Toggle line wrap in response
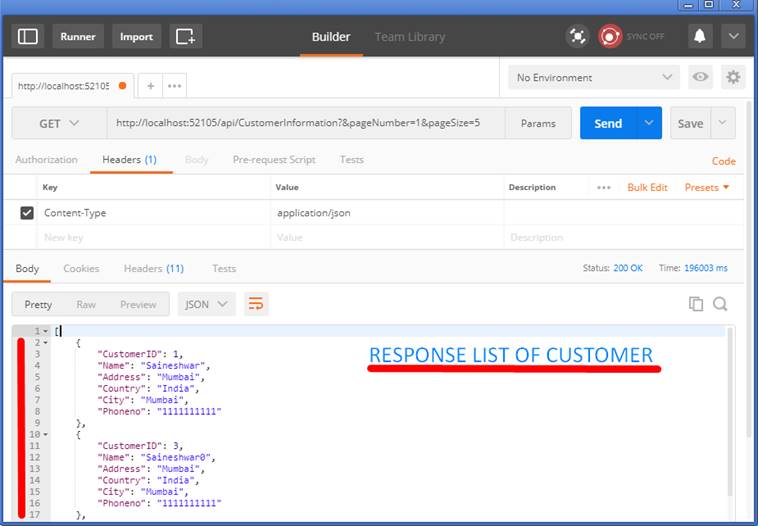 (256, 304)
